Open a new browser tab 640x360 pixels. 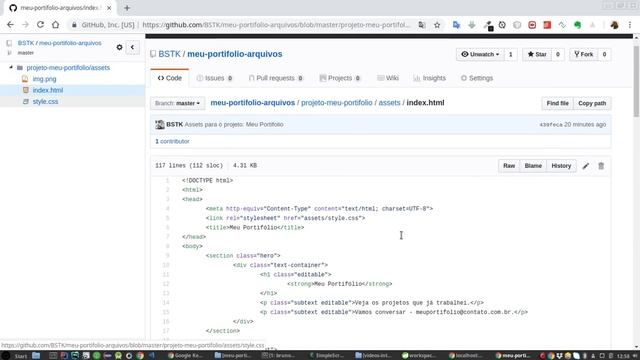click(x=127, y=8)
